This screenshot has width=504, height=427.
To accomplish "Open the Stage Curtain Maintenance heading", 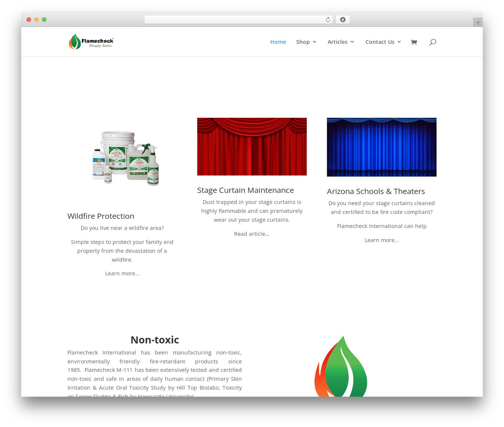I will [x=245, y=190].
